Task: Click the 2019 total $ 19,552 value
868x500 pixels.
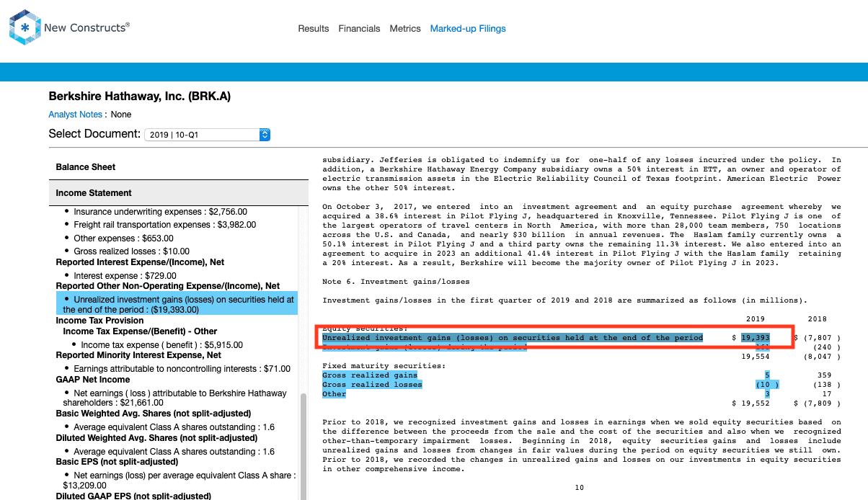Action: [x=750, y=403]
